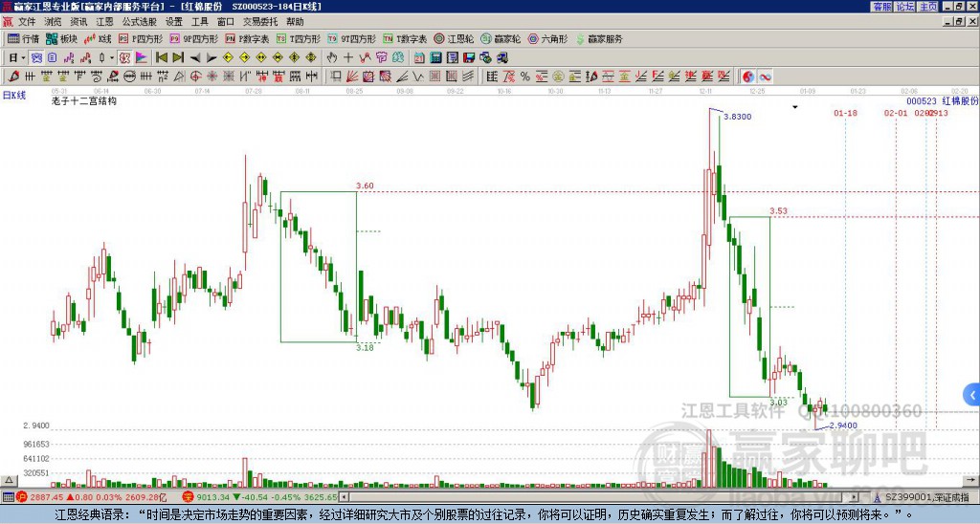Toggle the yin-yang Taiji icon

click(x=748, y=76)
